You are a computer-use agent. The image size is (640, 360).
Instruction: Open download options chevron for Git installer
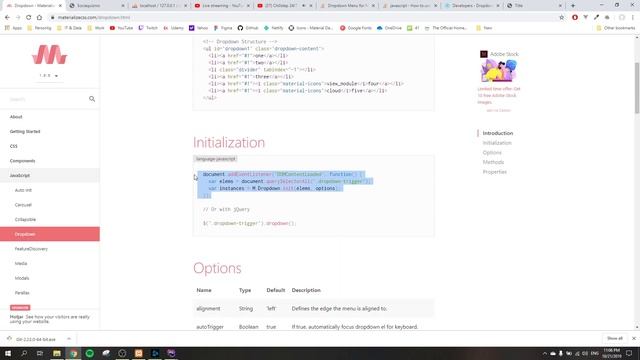69,339
